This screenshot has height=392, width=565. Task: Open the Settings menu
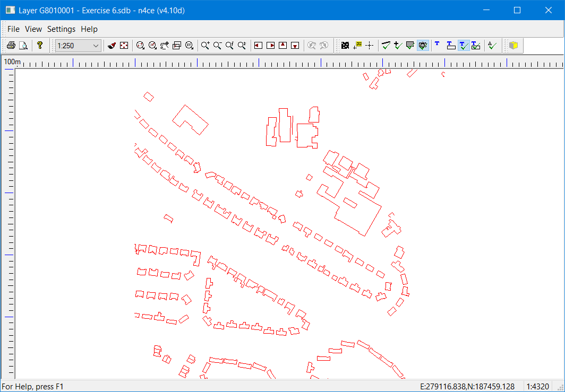tap(61, 29)
